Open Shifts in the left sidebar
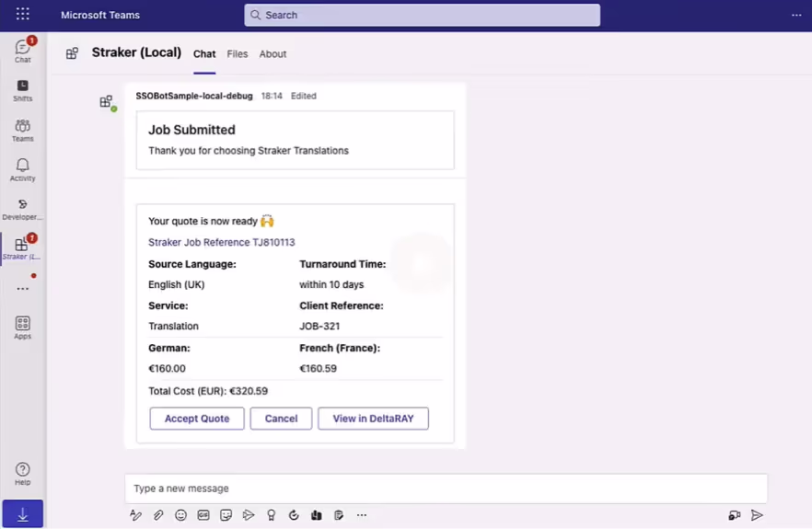The height and width of the screenshot is (529, 812). (23, 90)
